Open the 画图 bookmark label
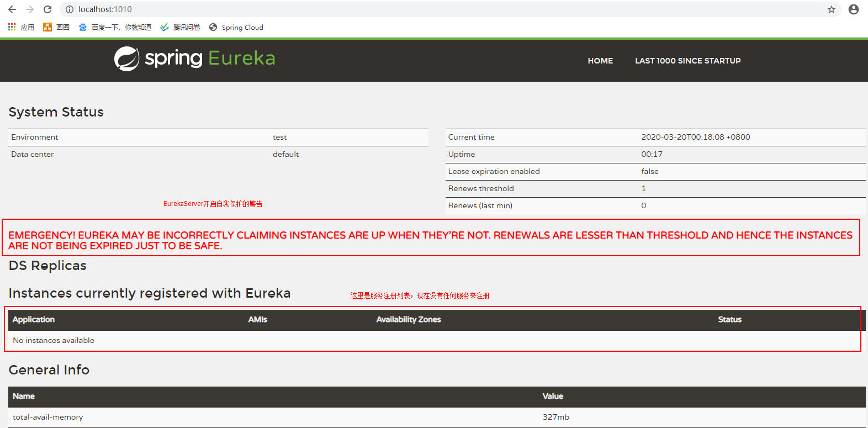The width and height of the screenshot is (868, 428). pyautogui.click(x=63, y=27)
